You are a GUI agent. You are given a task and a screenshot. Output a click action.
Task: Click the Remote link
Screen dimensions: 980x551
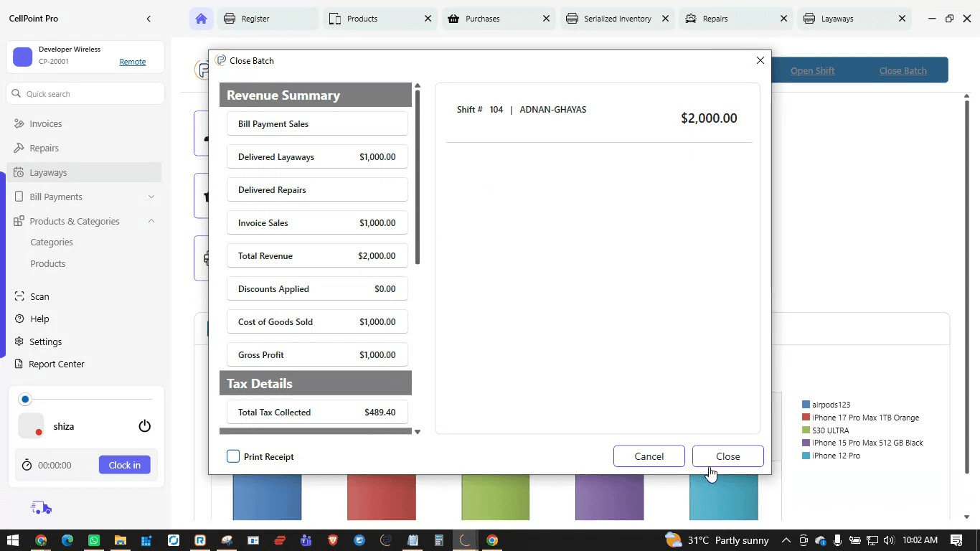133,62
